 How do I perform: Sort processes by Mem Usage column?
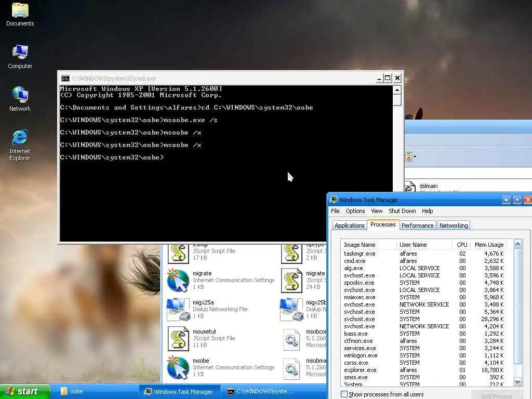pyautogui.click(x=489, y=245)
